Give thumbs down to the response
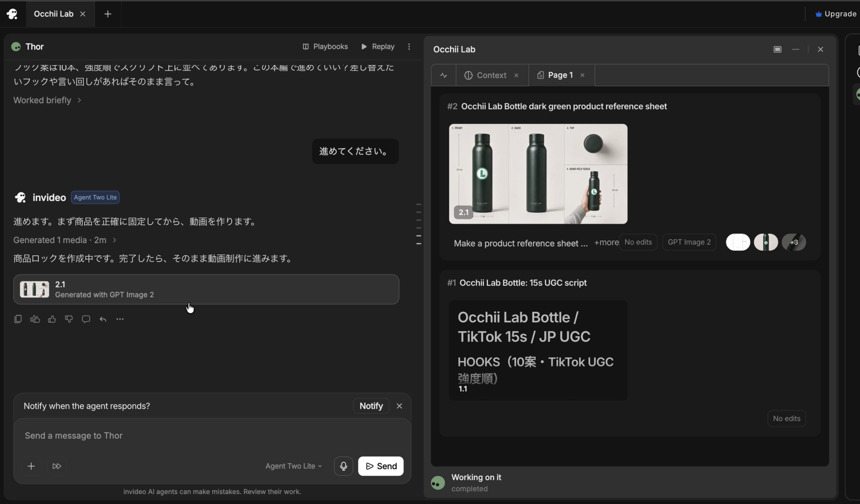 point(69,319)
